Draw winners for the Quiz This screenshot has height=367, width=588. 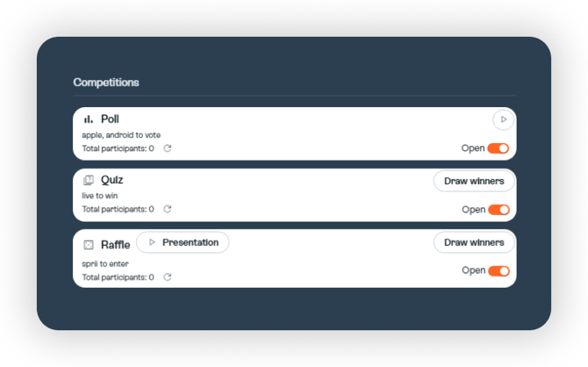(x=474, y=181)
